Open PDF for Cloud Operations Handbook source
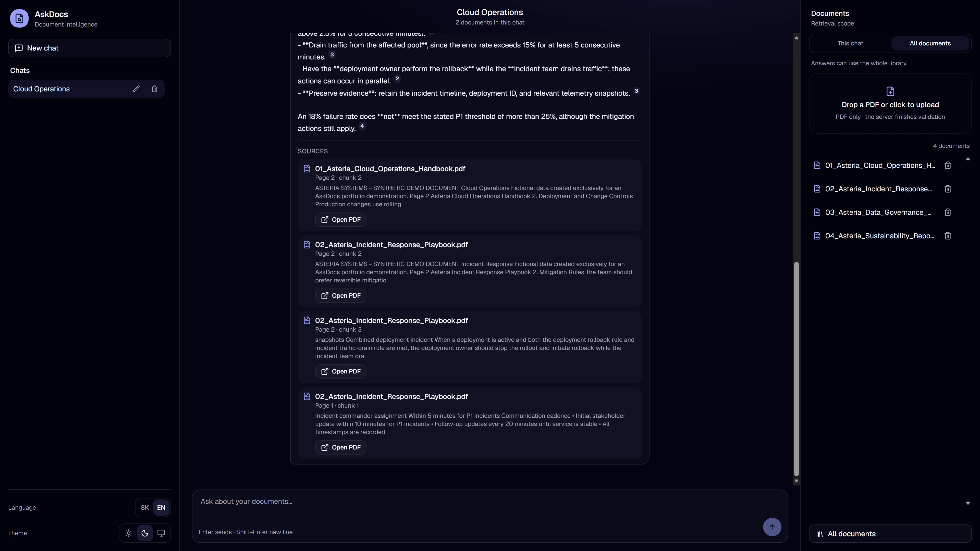This screenshot has width=980, height=551. pyautogui.click(x=340, y=220)
